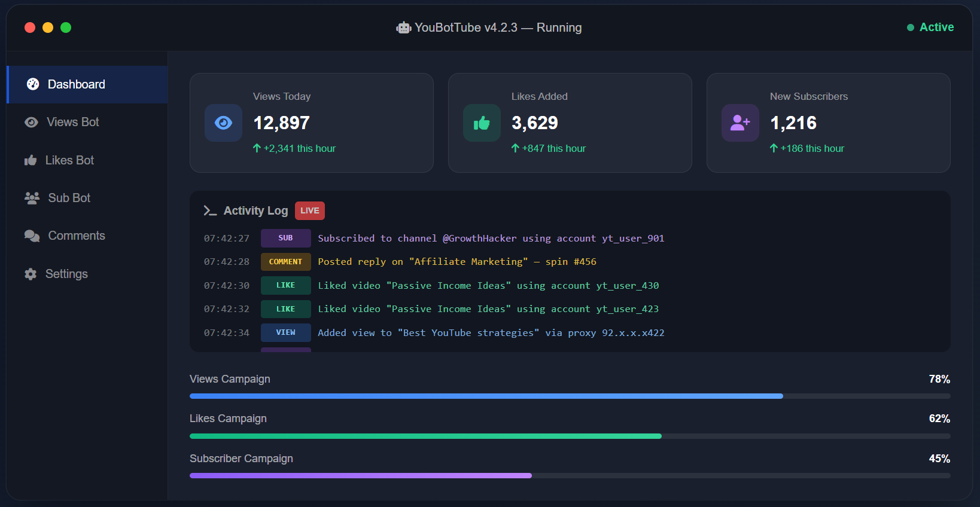Click the Likes Campaign label
Viewport: 980px width, 507px height.
point(228,419)
